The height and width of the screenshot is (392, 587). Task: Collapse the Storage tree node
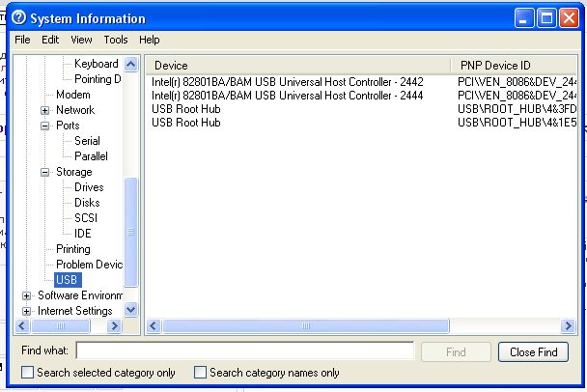click(x=44, y=172)
